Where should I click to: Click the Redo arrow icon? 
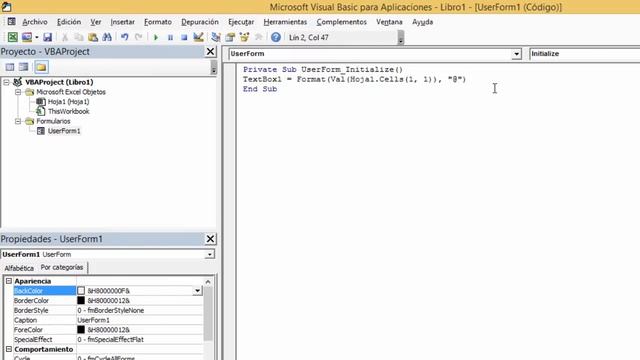coord(138,37)
